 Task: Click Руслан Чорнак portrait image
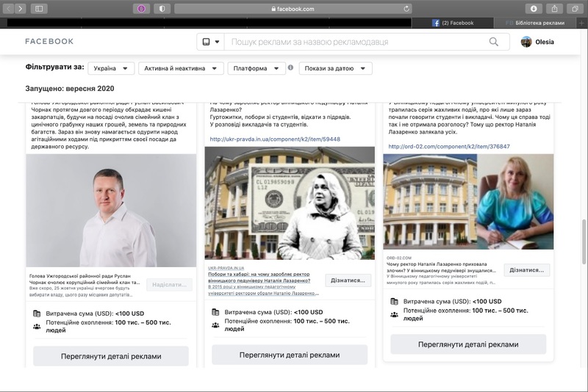click(x=111, y=211)
